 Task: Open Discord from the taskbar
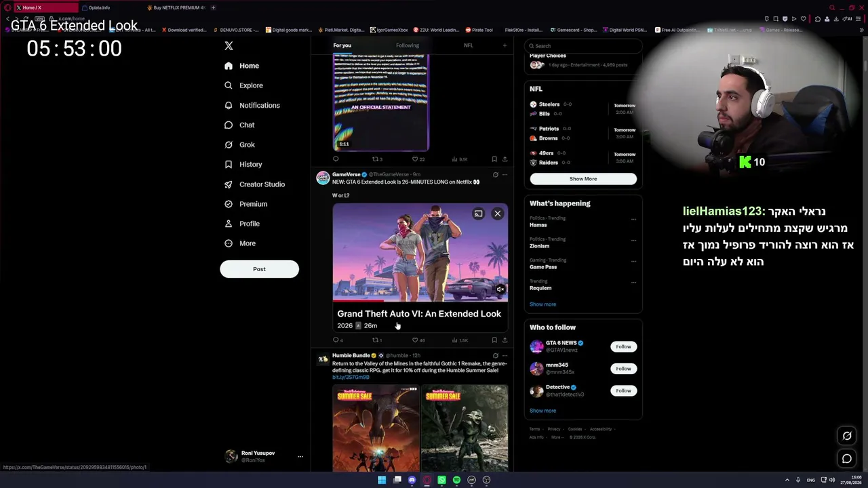[x=412, y=480]
